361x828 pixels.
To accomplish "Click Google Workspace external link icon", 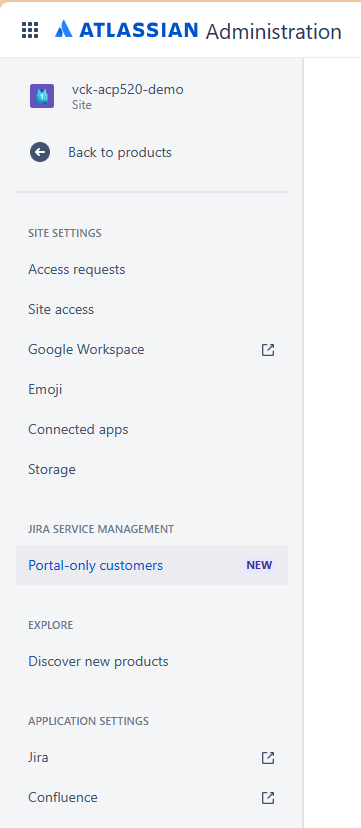I will coord(268,350).
